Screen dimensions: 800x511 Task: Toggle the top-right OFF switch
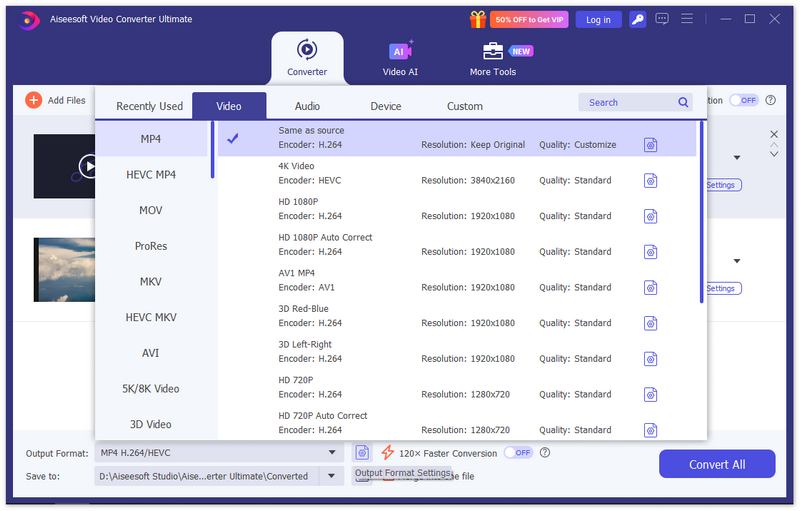tap(743, 100)
